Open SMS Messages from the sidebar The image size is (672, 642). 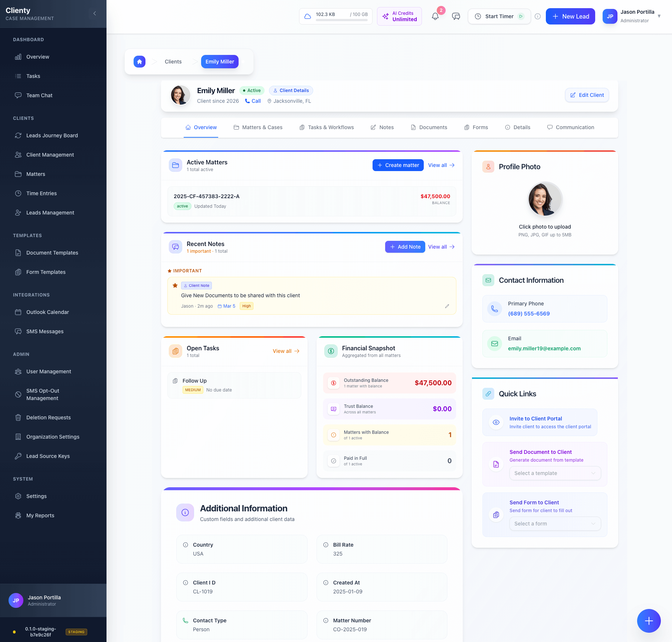(44, 331)
